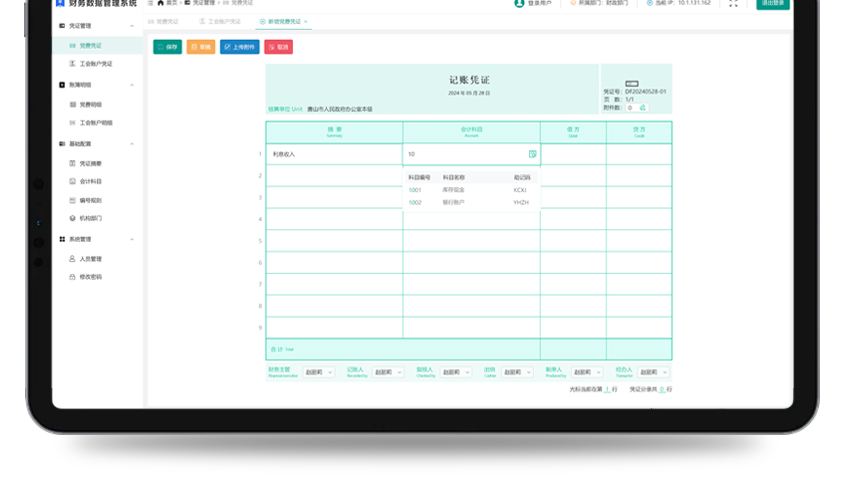Collapse the 凭证管理 sidebar group
850x478 pixels.
[x=132, y=26]
